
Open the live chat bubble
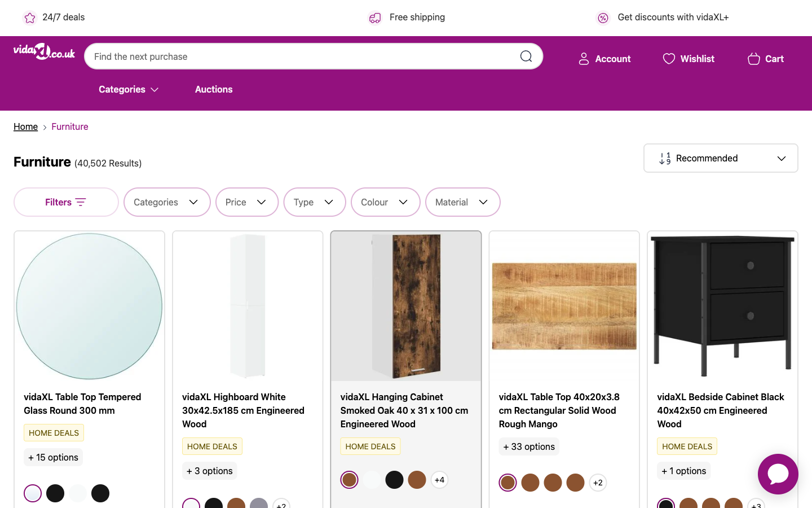[778, 474]
